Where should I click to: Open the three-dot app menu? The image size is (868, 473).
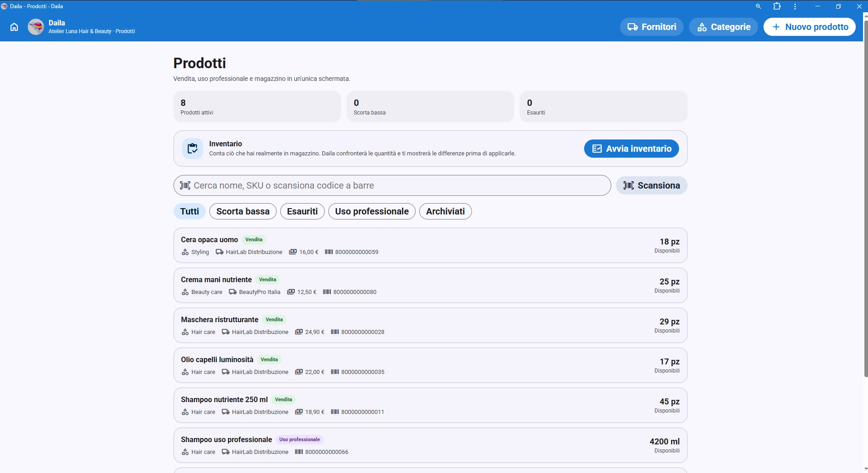pyautogui.click(x=795, y=6)
